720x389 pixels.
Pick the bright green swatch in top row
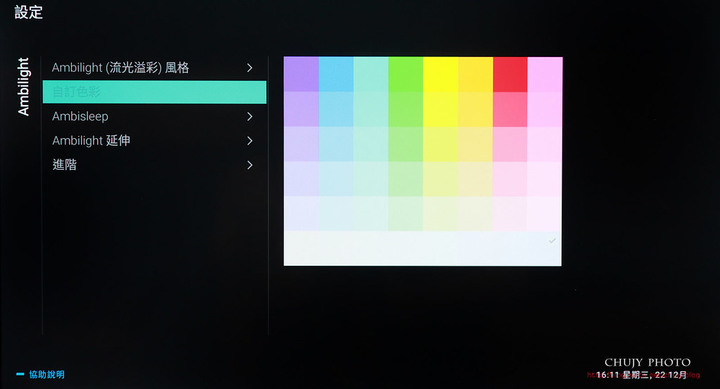pos(406,74)
